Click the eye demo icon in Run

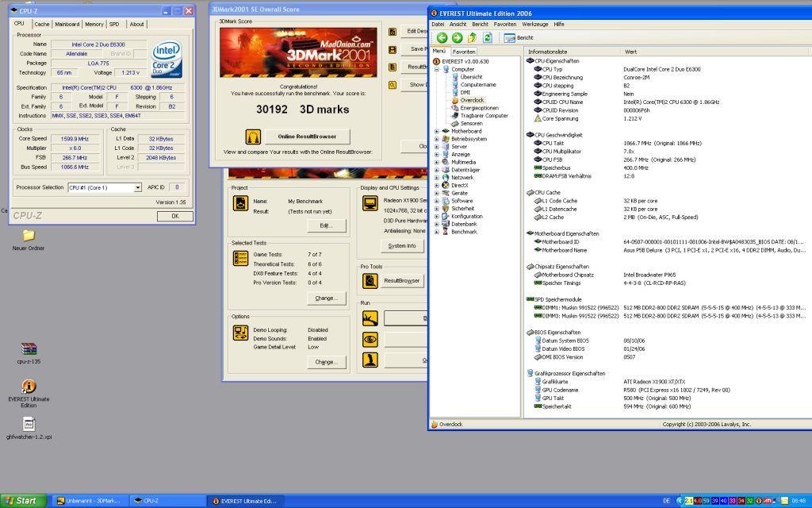[x=370, y=340]
